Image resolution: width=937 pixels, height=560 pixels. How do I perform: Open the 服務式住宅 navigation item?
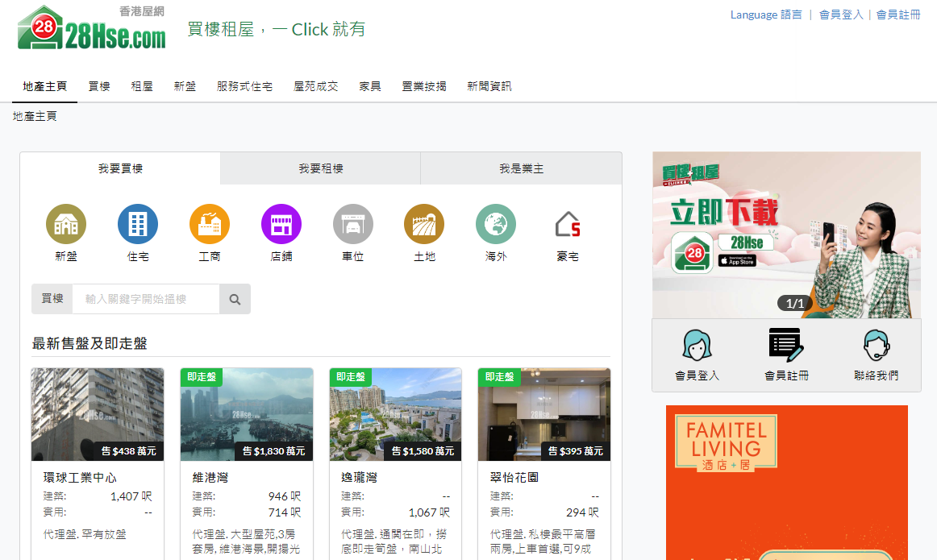pos(244,86)
